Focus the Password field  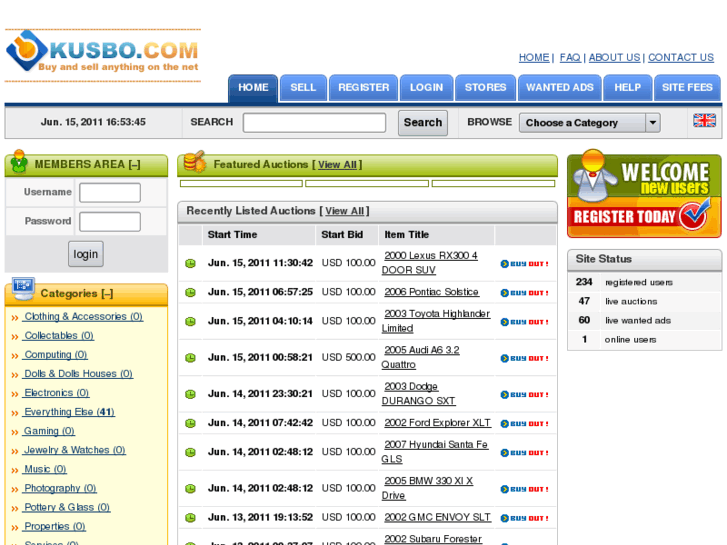coord(110,222)
